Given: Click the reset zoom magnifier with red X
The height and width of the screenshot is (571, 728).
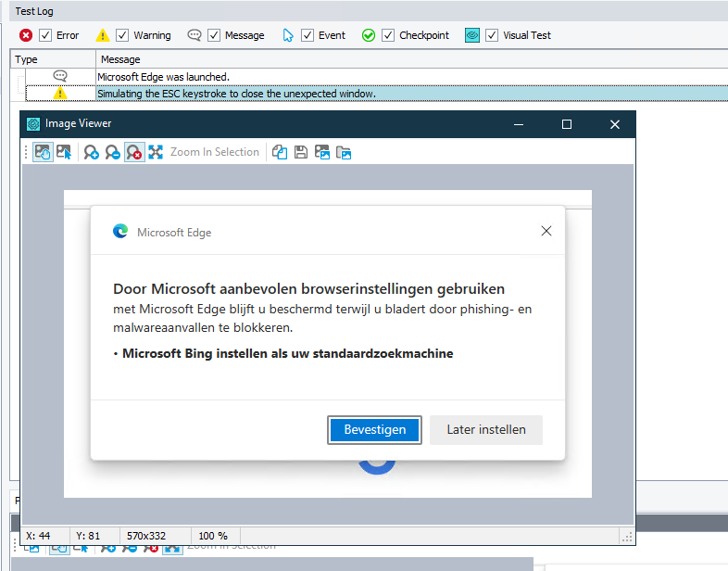Looking at the screenshot, I should pyautogui.click(x=134, y=152).
